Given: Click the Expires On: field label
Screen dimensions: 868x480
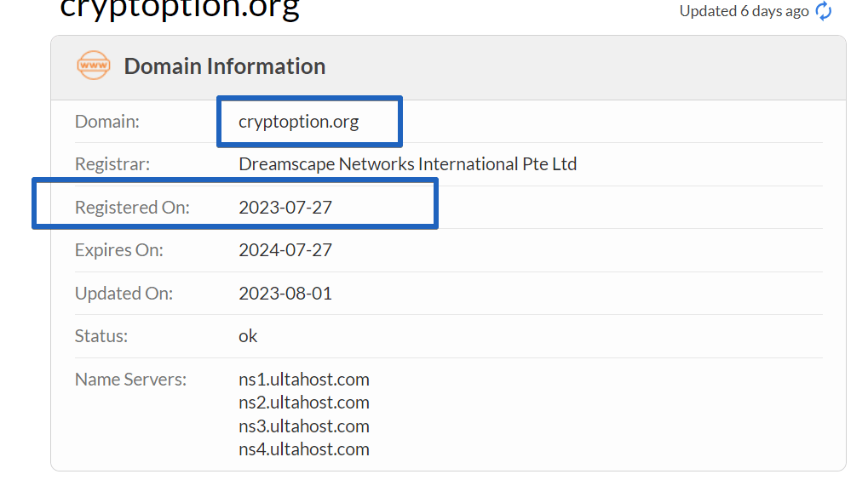Looking at the screenshot, I should click(x=119, y=250).
